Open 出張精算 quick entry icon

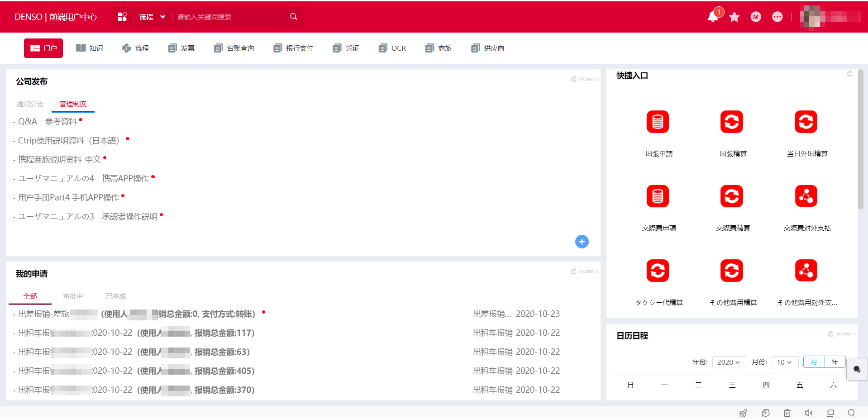732,122
